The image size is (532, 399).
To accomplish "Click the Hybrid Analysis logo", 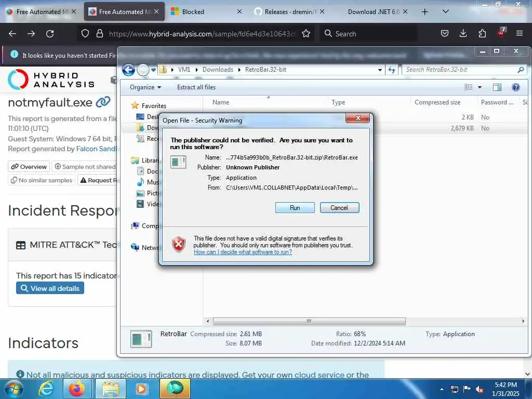I will [x=51, y=79].
